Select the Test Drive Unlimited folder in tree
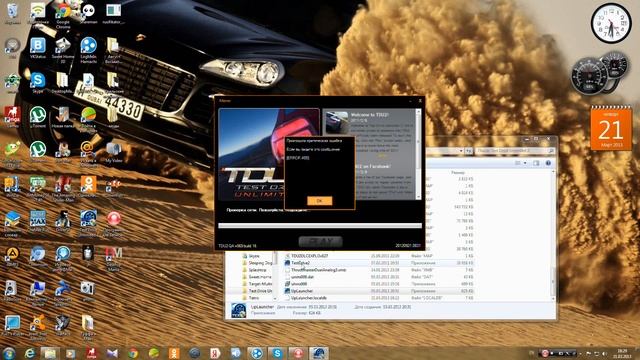This screenshot has height=360, width=640. (x=257, y=291)
